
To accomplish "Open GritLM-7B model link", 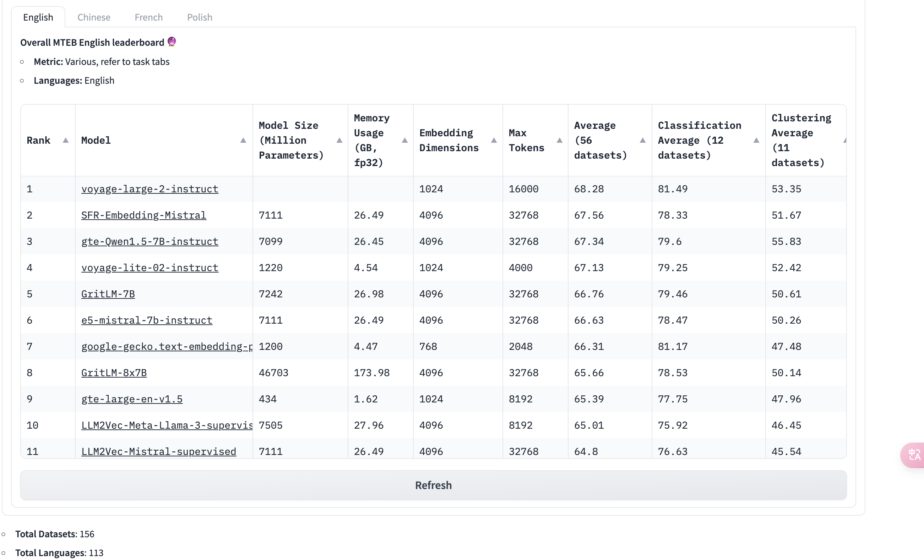I will (108, 294).
